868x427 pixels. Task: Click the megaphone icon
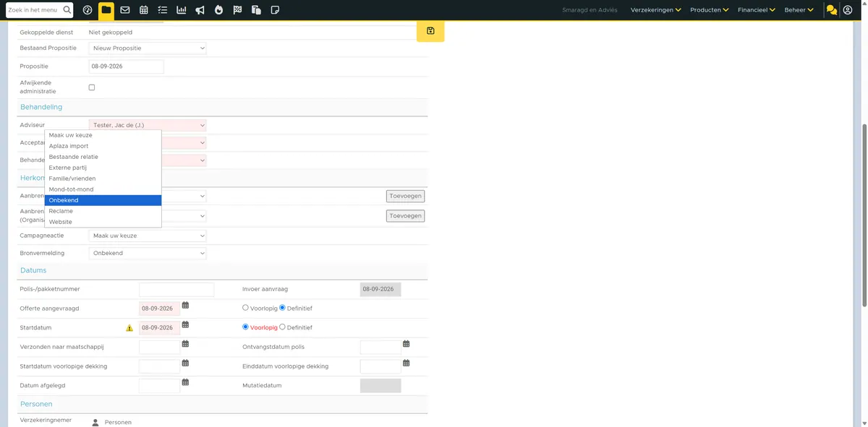point(200,10)
